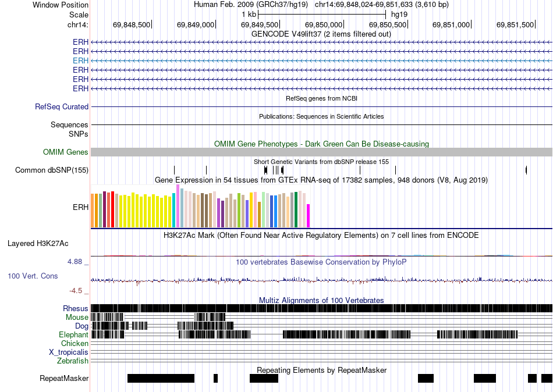Click the Rhesus alignment row label
Image resolution: width=553 pixels, height=392 pixels.
76,308
